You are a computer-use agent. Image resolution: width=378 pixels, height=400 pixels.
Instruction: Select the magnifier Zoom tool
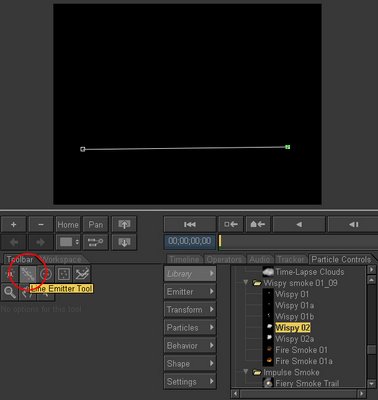tap(10, 292)
